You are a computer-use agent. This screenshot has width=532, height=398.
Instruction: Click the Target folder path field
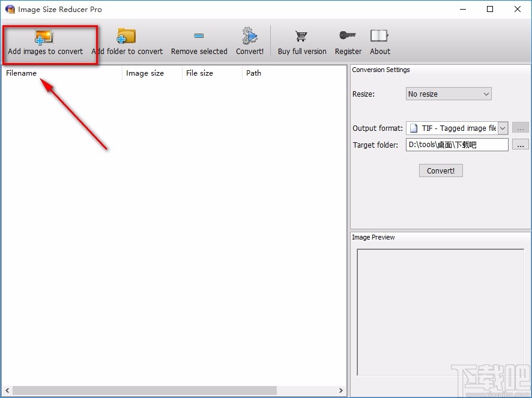[457, 145]
